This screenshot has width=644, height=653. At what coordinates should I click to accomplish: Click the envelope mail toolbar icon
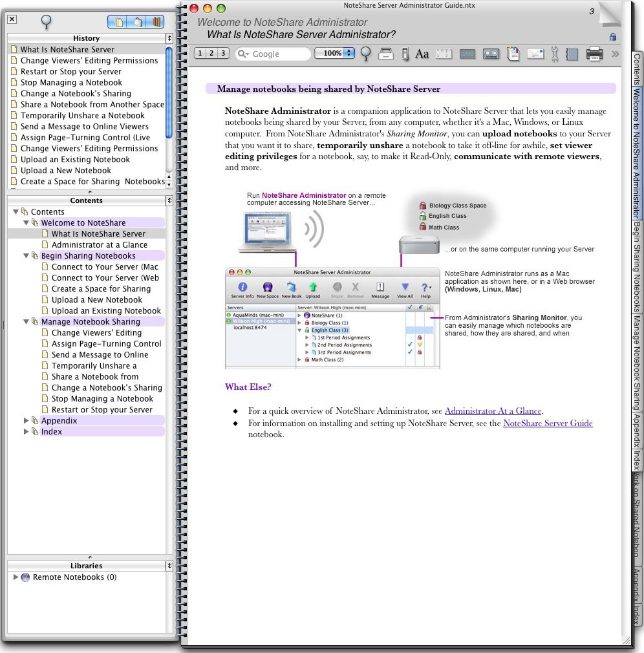pos(535,54)
